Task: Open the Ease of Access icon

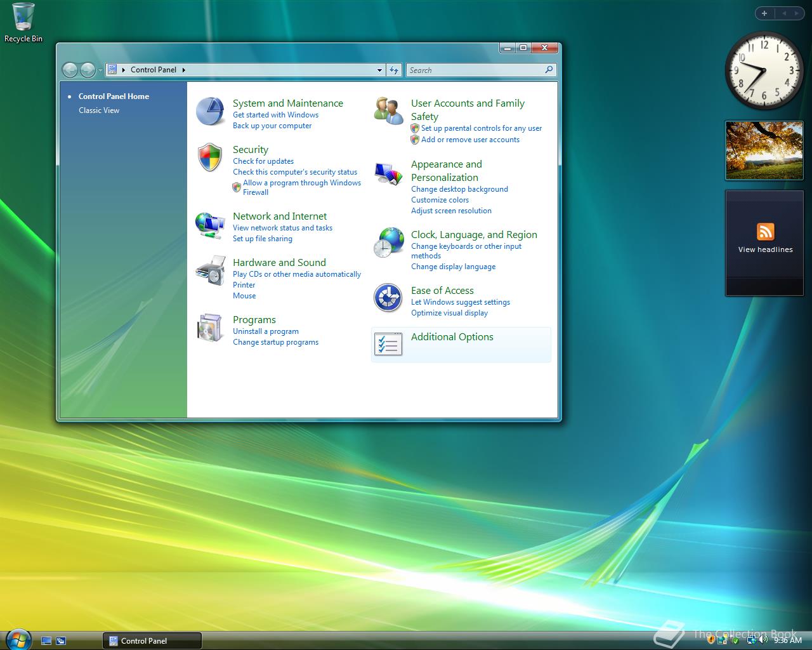Action: (388, 298)
